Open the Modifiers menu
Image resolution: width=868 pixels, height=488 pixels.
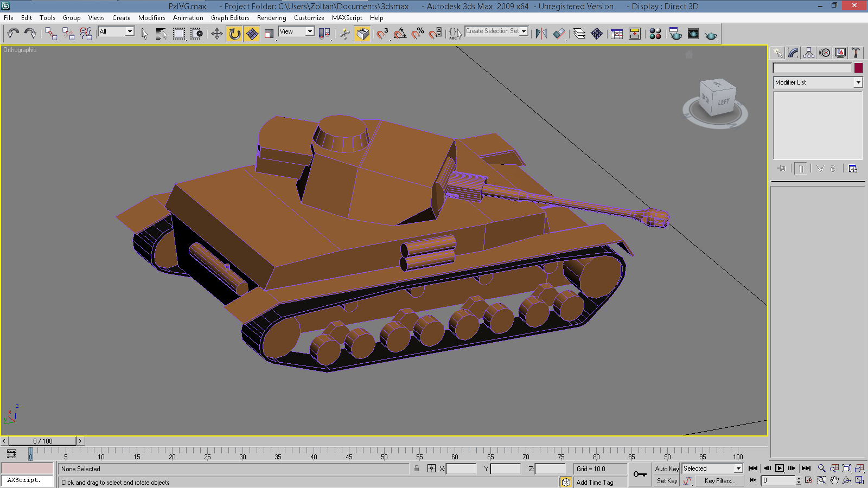click(152, 18)
